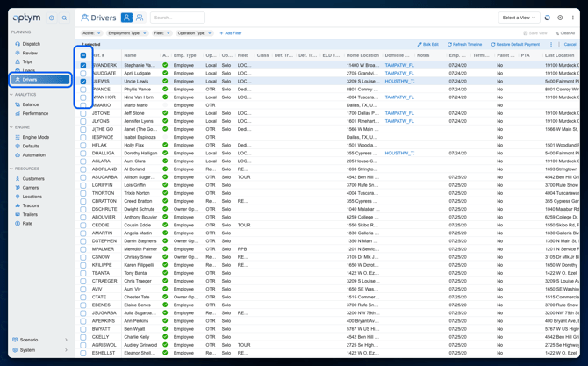
Task: Check the checkbox for Jennifer Lyons
Action: coord(83,121)
